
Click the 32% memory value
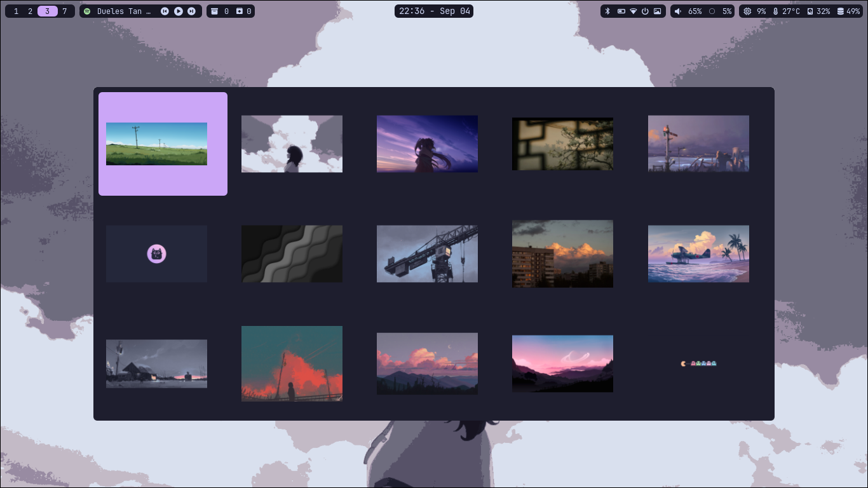click(824, 11)
